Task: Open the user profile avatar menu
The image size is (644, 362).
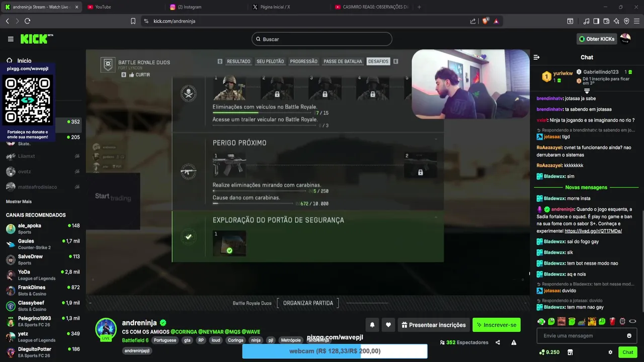Action: pyautogui.click(x=625, y=39)
